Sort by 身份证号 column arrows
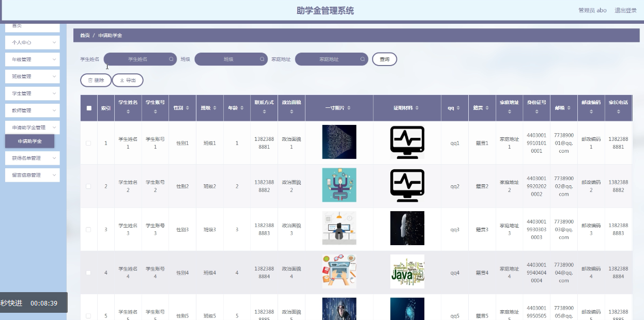Screen dimensions: 644x320 (x=536, y=111)
